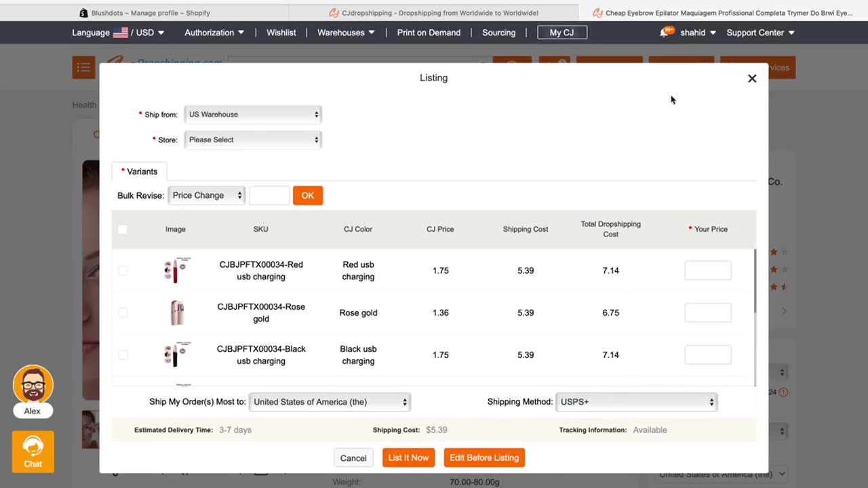The image size is (868, 488).
Task: Switch to the Blushdots Shopify browser tab
Action: pos(144,13)
